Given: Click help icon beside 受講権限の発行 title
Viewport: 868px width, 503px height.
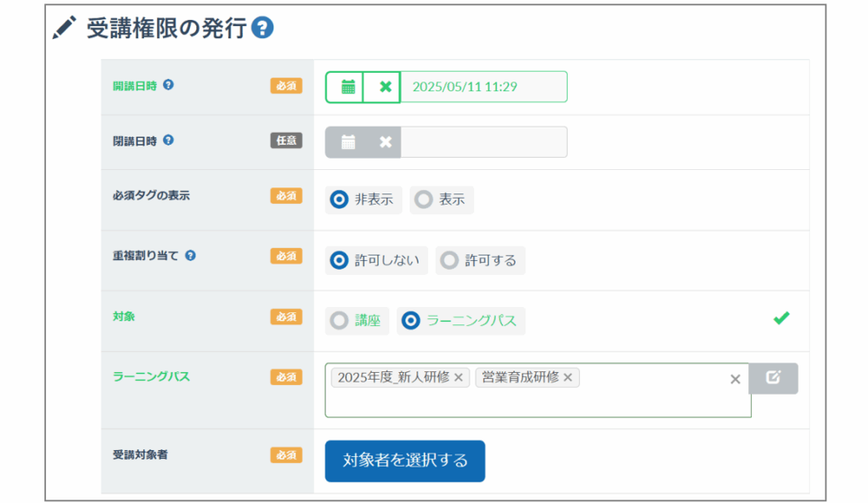Looking at the screenshot, I should (x=262, y=28).
